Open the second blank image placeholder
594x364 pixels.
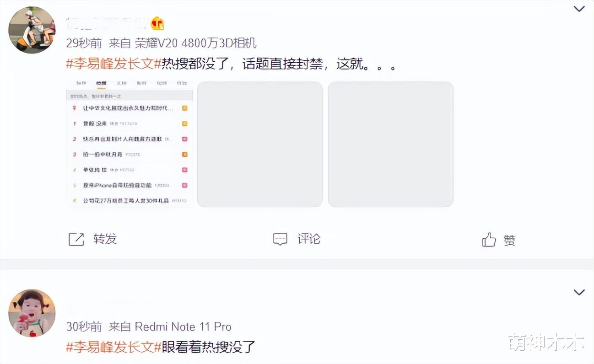(x=260, y=144)
